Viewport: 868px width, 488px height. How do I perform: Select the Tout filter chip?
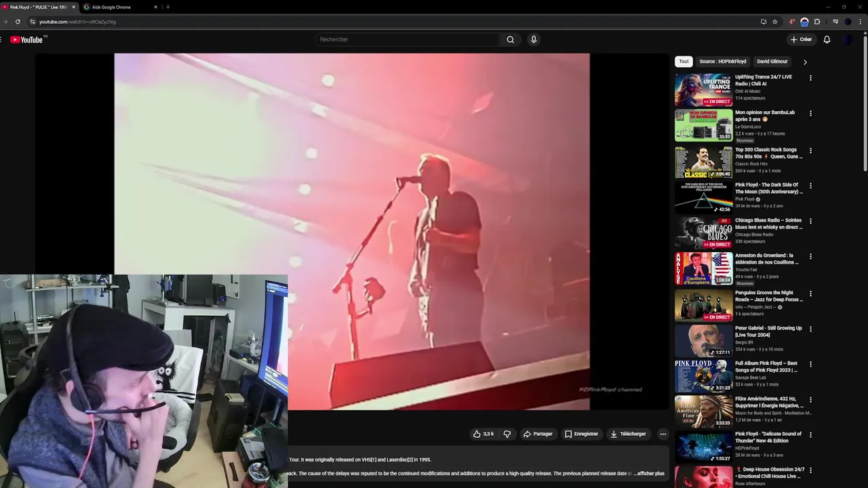684,61
